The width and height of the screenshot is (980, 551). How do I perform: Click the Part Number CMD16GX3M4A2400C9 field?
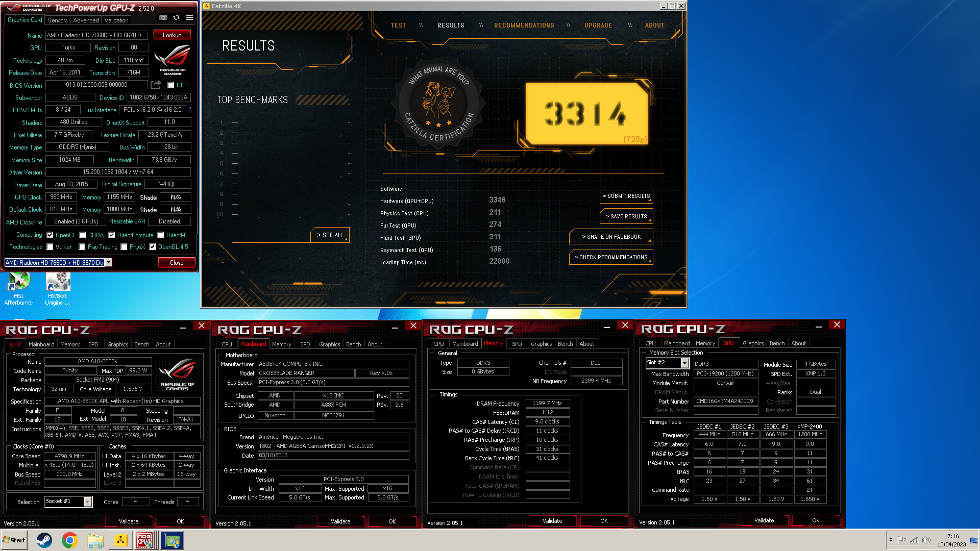click(725, 402)
